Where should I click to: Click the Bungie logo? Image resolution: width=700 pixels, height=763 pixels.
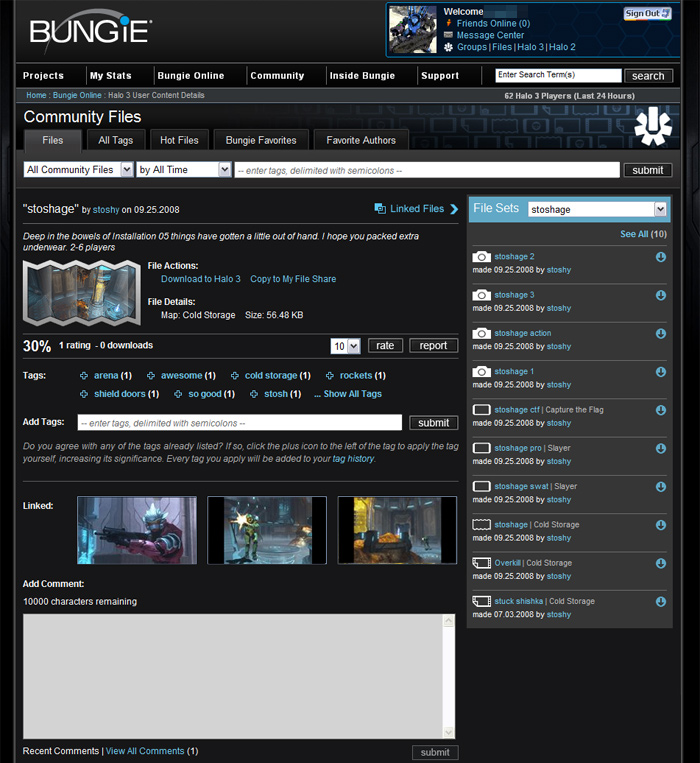click(89, 30)
